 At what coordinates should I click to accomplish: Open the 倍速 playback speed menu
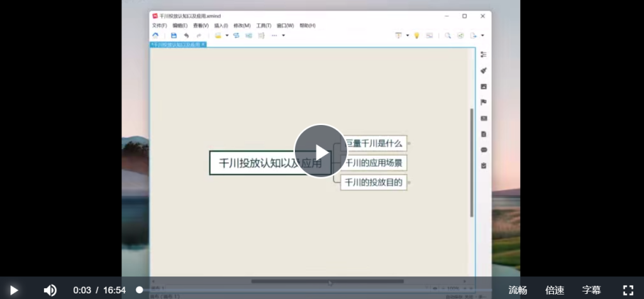pos(555,290)
